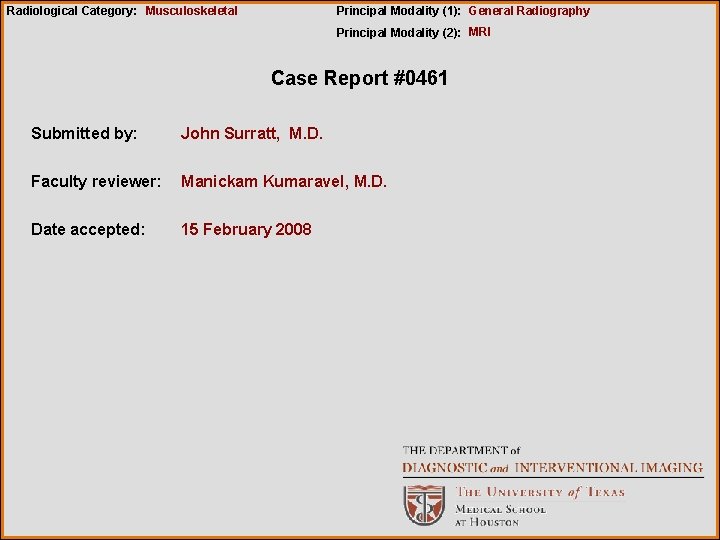Select the 'Case Report #0461' heading
Image resolution: width=720 pixels, height=540 pixels.
359,78
